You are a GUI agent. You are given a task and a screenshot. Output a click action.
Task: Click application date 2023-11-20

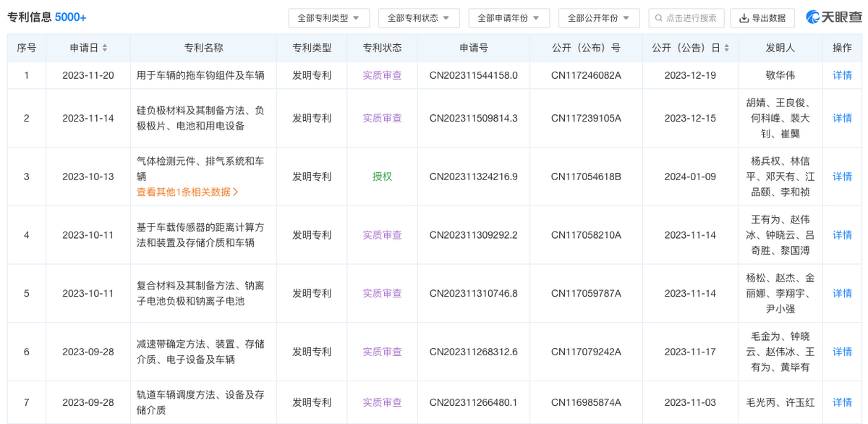[x=88, y=75]
